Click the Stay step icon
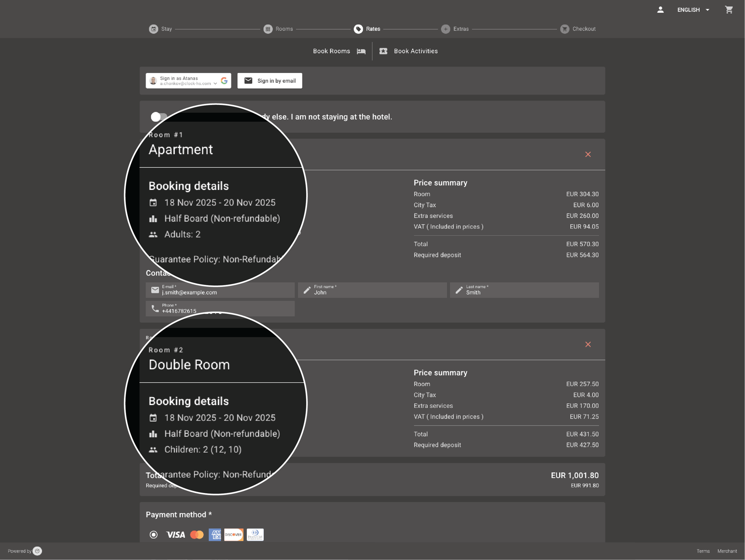This screenshot has height=560, width=745. tap(153, 29)
